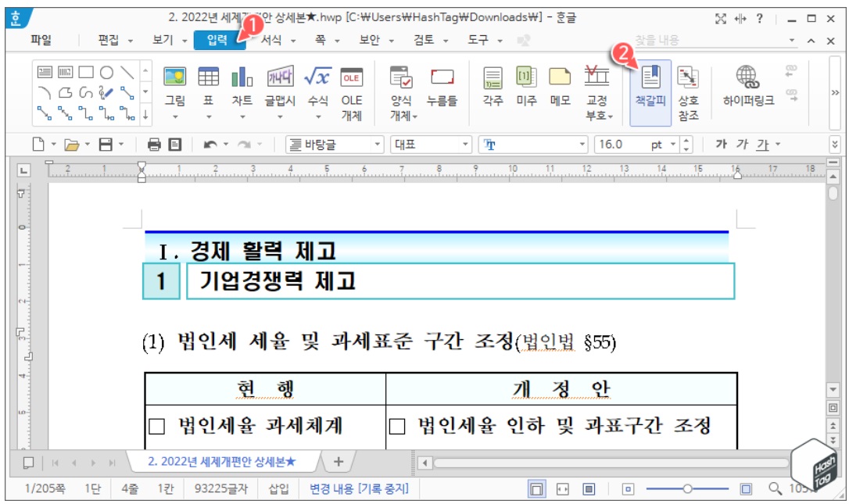Viewport: 849px width, 504px height.
Task: Expand ribbon overflow chevron at right
Action: [x=834, y=92]
